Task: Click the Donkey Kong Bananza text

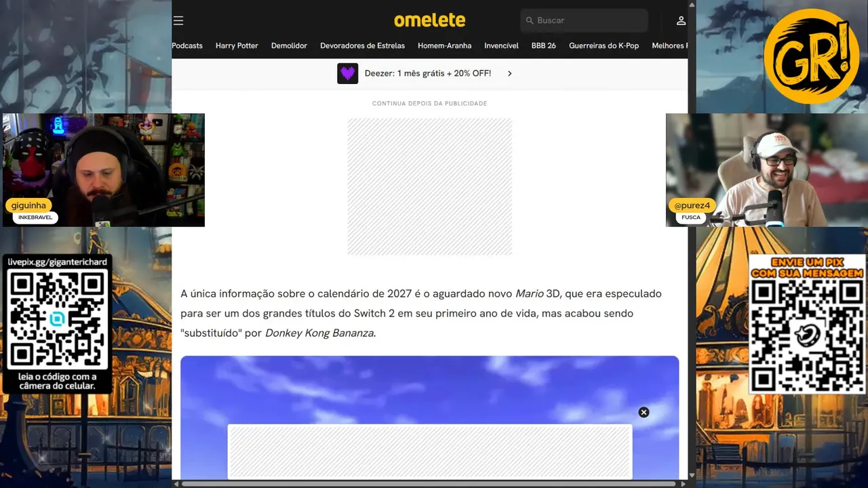Action: pos(319,333)
